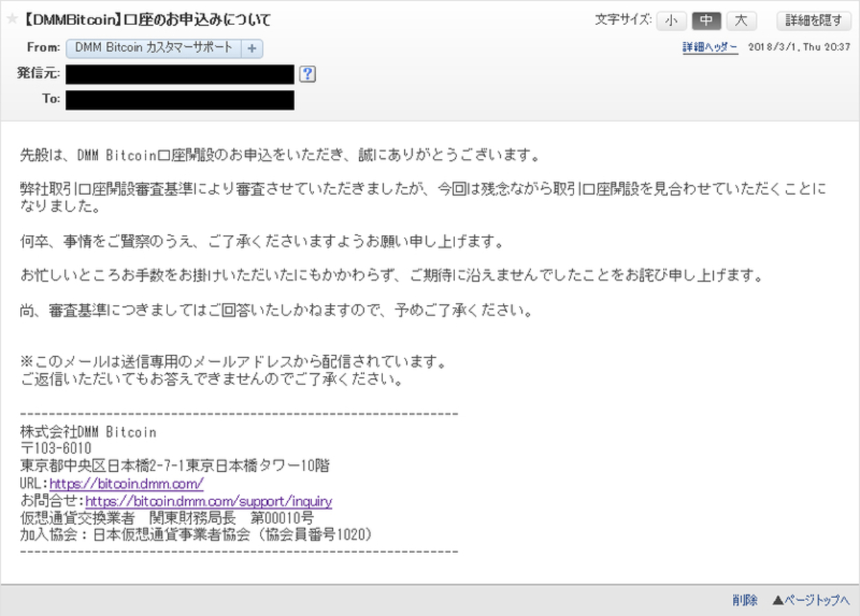Add sender to contacts via the + icon
This screenshot has width=860, height=616.
(x=252, y=48)
